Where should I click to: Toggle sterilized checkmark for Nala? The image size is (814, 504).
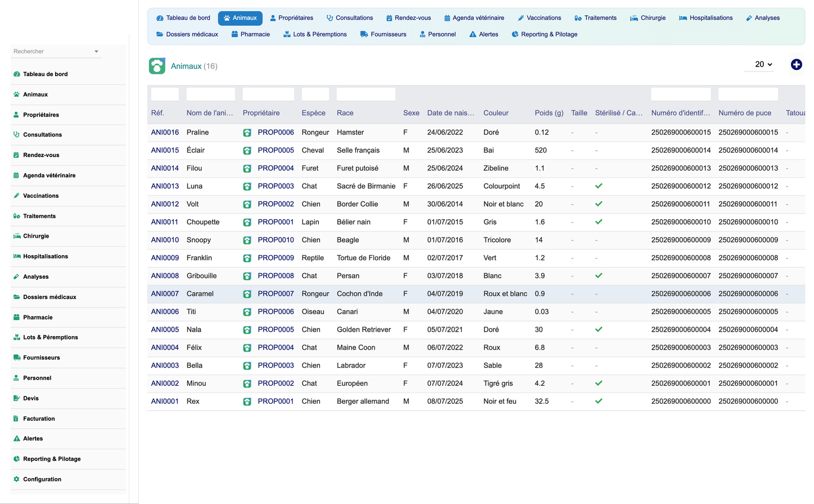[x=599, y=329]
